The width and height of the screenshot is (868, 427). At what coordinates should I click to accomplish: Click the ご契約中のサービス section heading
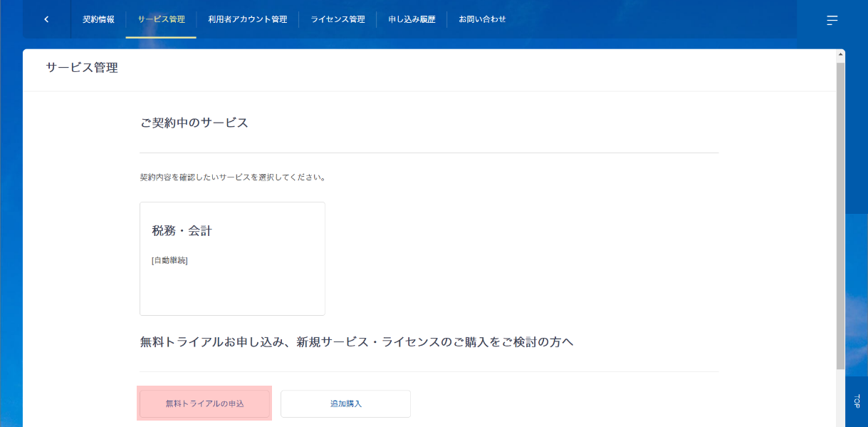pos(194,123)
